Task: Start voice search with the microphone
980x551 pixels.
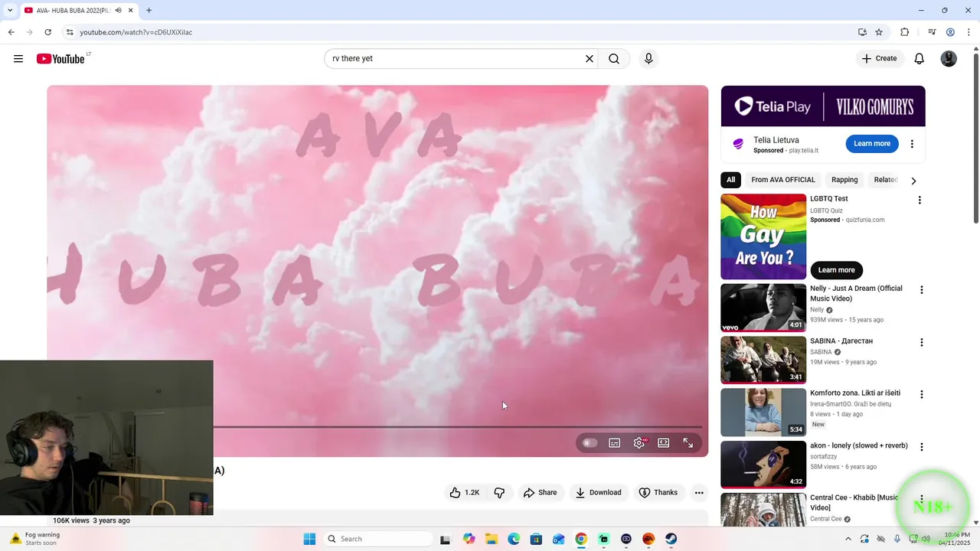Action: [648, 59]
